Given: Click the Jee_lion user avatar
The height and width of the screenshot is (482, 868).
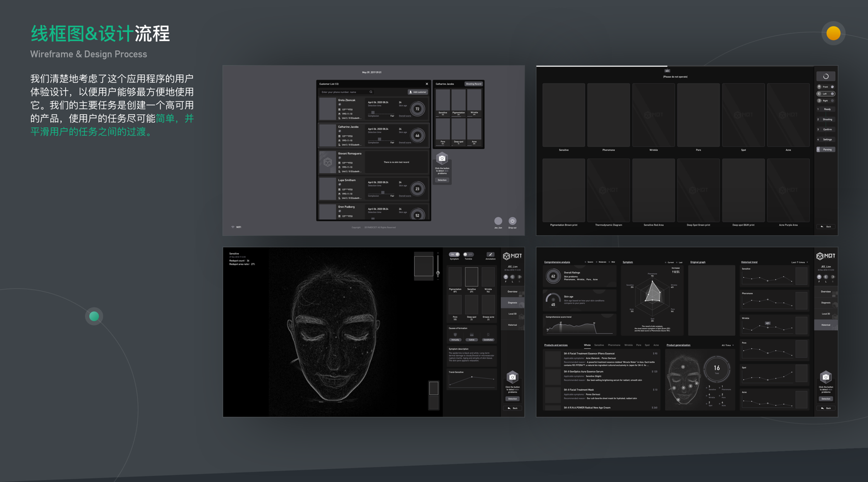Looking at the screenshot, I should [498, 221].
